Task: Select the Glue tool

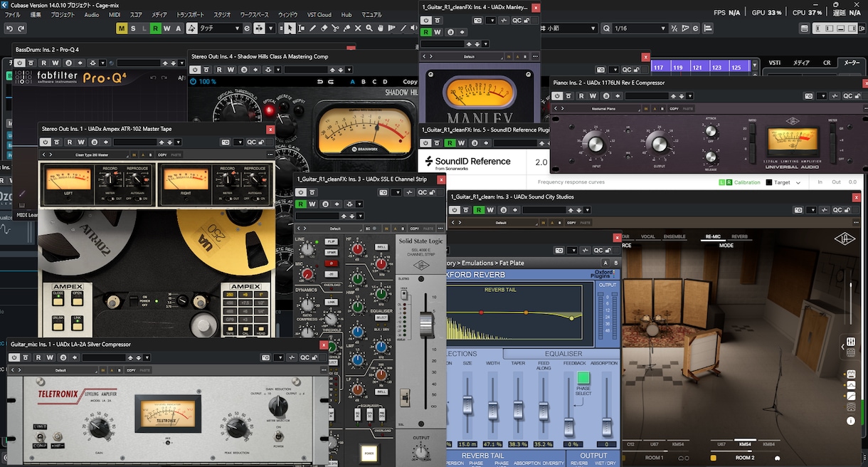Action: pyautogui.click(x=346, y=28)
